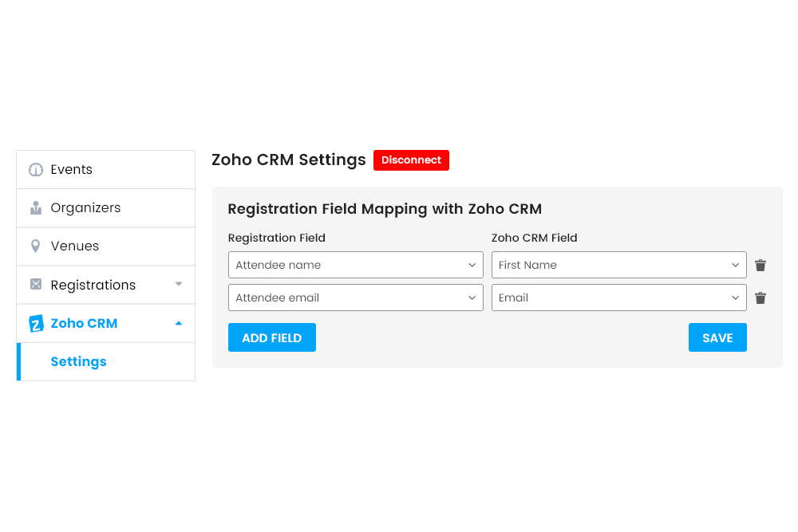Click the Registration Field Mapping heading
The width and height of the screenshot is (798, 532).
pos(385,209)
